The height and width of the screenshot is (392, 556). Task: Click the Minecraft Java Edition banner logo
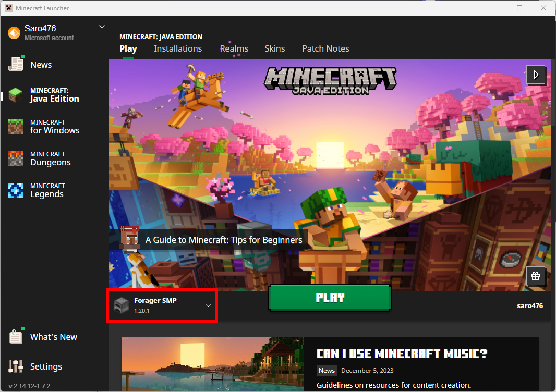pyautogui.click(x=330, y=81)
